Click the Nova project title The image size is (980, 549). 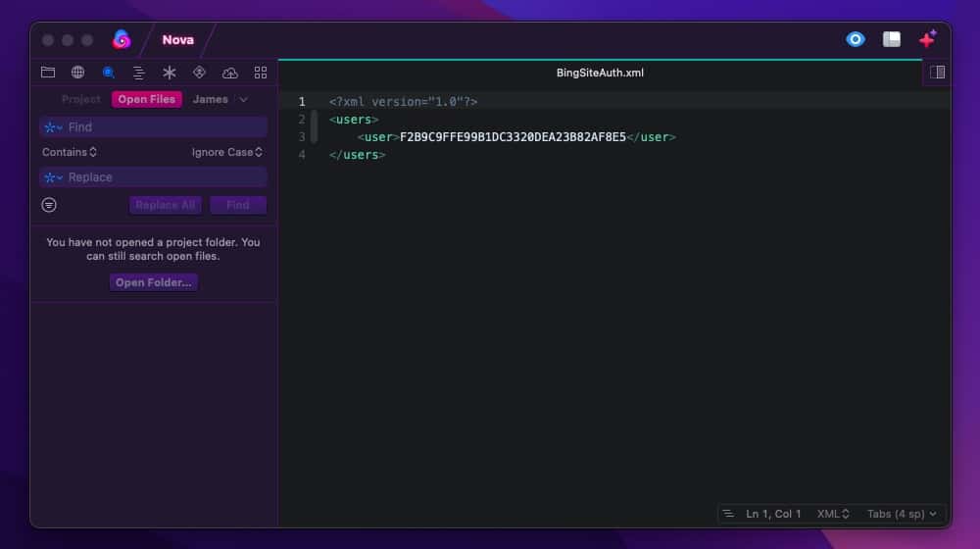pyautogui.click(x=178, y=39)
